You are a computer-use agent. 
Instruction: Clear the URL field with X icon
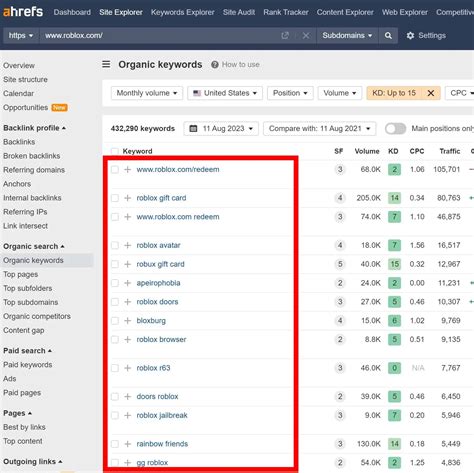(x=306, y=35)
